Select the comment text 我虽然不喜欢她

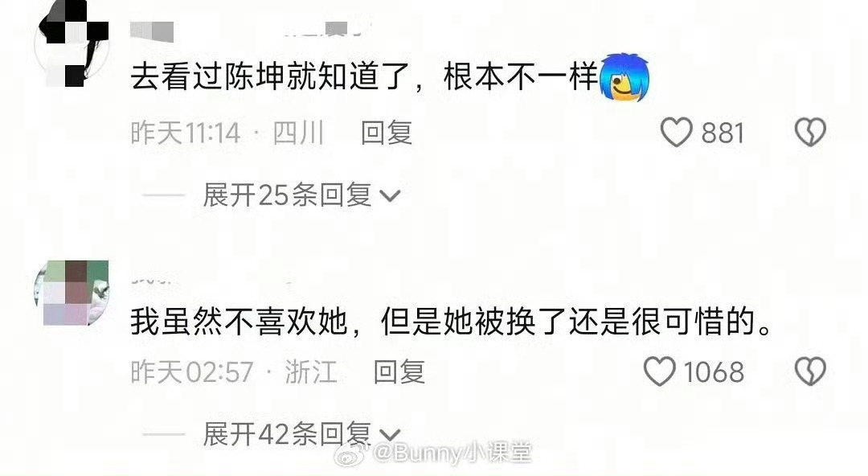coord(240,322)
